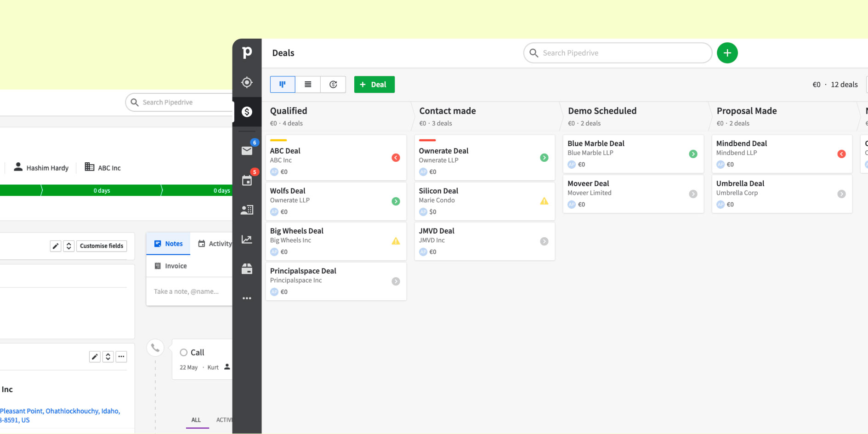Open the JMVD Deal card
868x434 pixels.
(485, 241)
